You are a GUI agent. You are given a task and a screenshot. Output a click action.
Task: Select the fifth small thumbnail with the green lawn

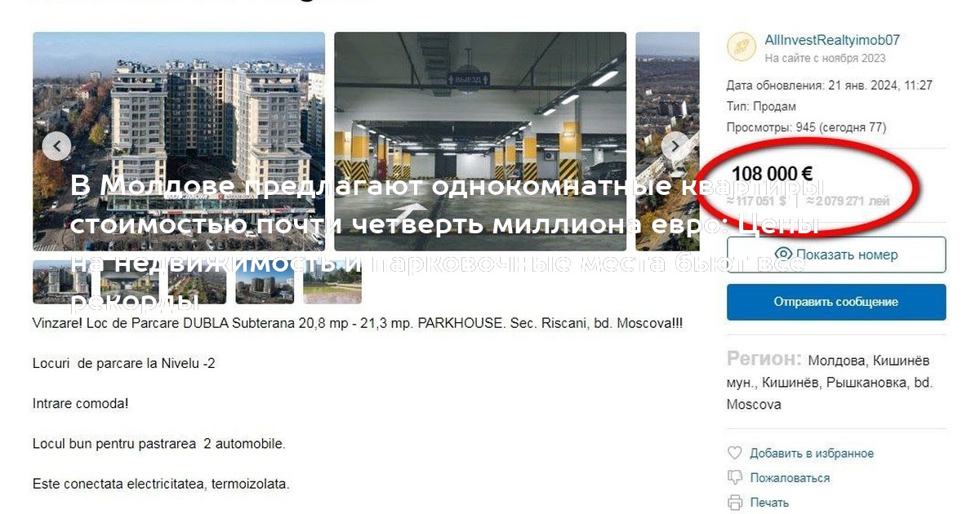point(332,281)
